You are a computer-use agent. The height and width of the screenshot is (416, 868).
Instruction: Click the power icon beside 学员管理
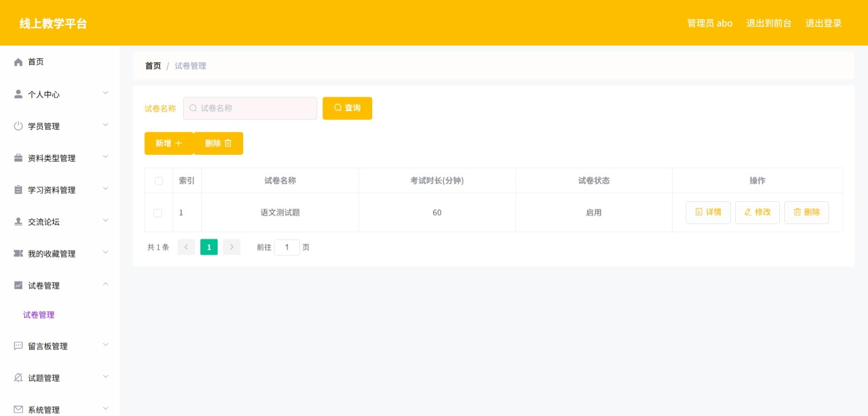tap(18, 126)
